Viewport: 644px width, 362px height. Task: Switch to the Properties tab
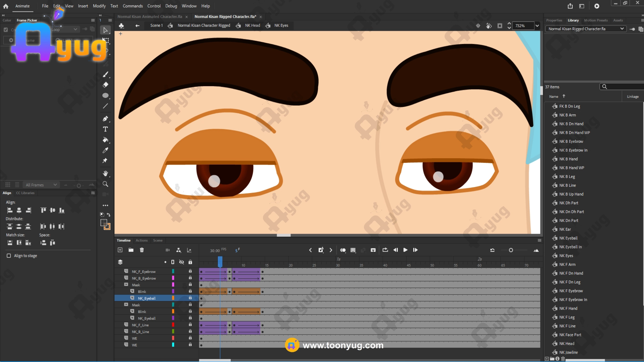point(554,20)
